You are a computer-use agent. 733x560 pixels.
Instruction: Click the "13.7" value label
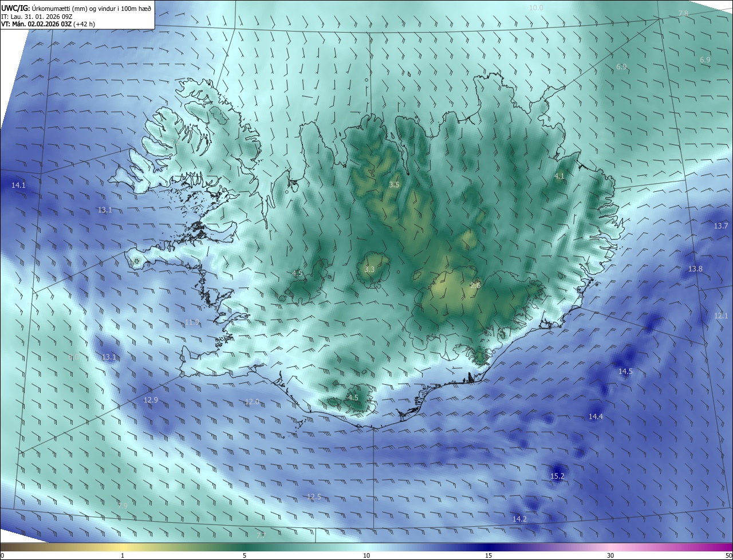721,226
